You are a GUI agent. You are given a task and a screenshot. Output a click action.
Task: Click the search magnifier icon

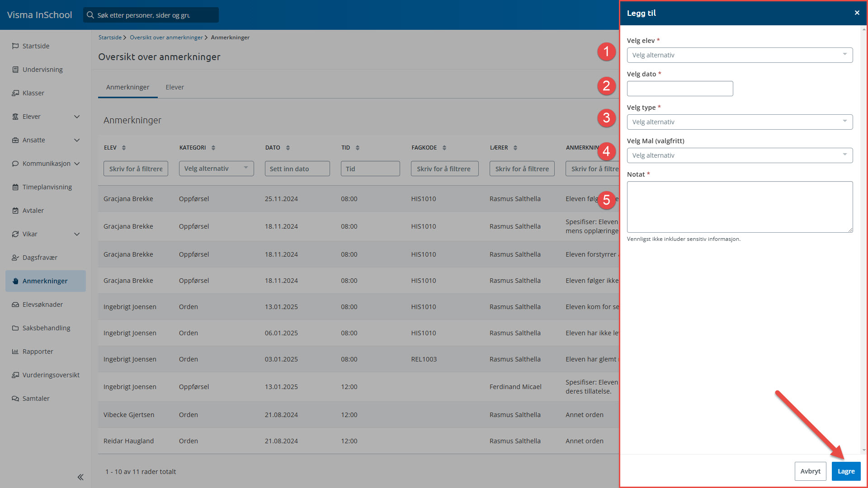[x=90, y=15]
